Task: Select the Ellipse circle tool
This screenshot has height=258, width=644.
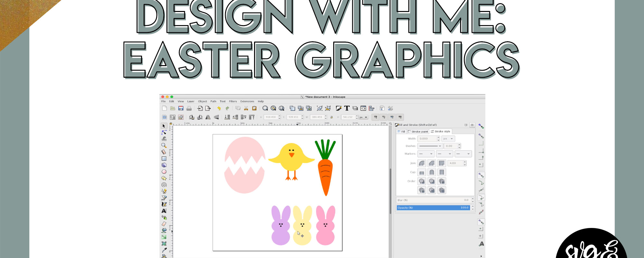Action: (164, 172)
